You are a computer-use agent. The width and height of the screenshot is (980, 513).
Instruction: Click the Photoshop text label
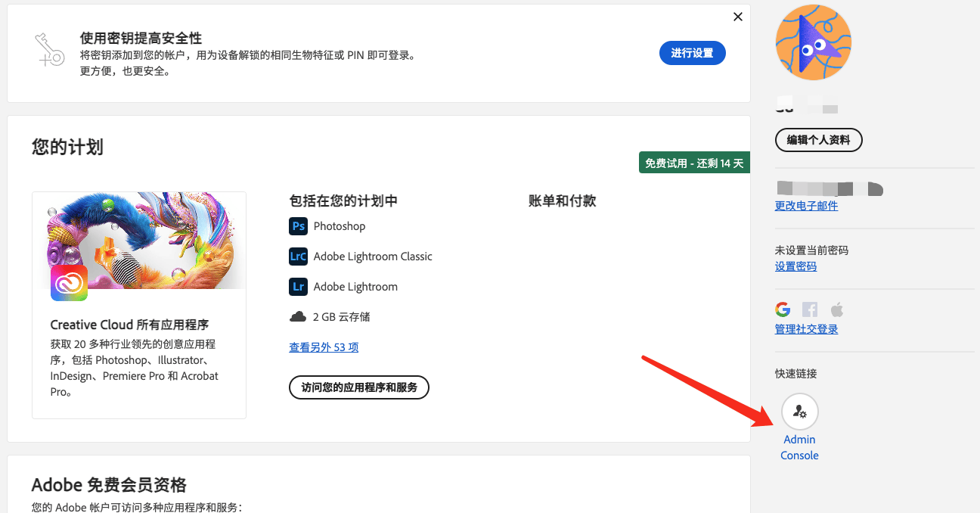click(340, 225)
